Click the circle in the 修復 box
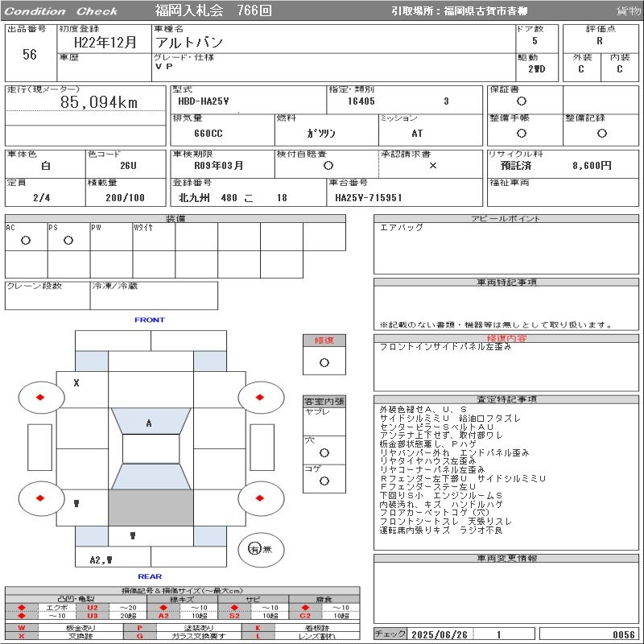 324,363
